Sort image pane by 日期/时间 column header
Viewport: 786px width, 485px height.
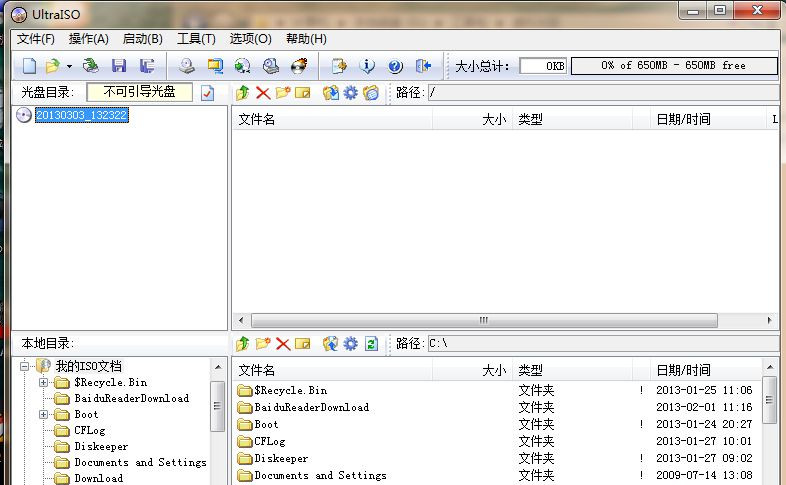click(706, 119)
